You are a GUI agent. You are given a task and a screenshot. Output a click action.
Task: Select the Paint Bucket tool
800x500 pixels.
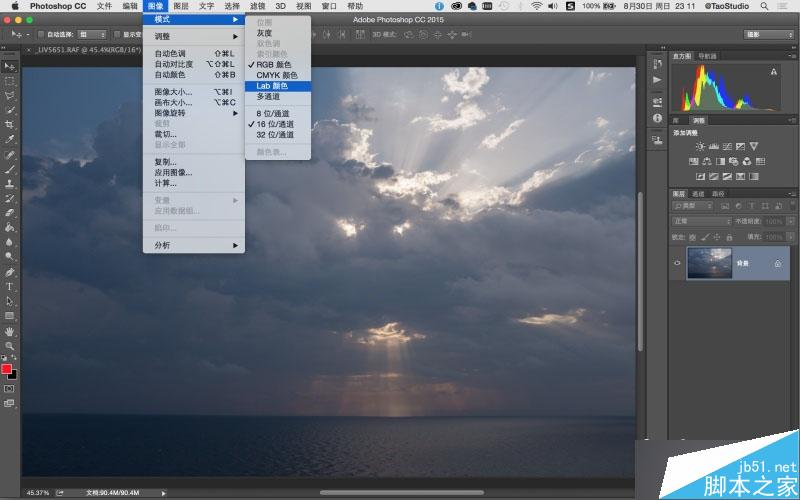[x=9, y=227]
